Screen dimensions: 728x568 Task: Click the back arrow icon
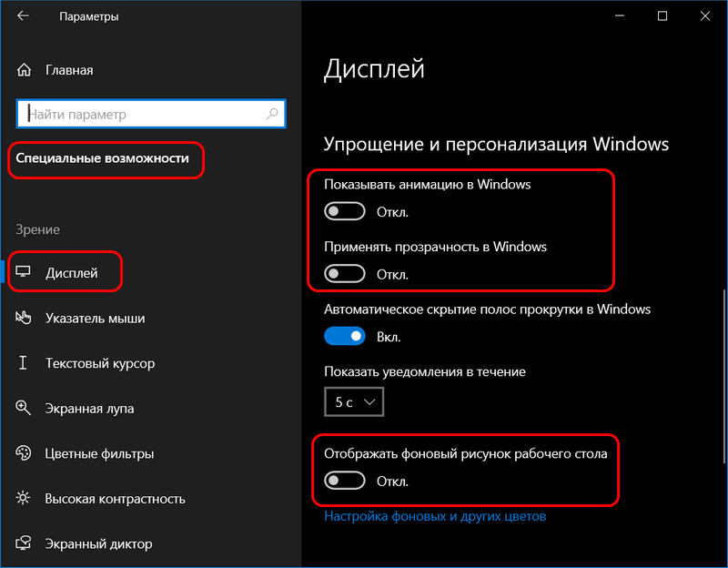pos(22,15)
